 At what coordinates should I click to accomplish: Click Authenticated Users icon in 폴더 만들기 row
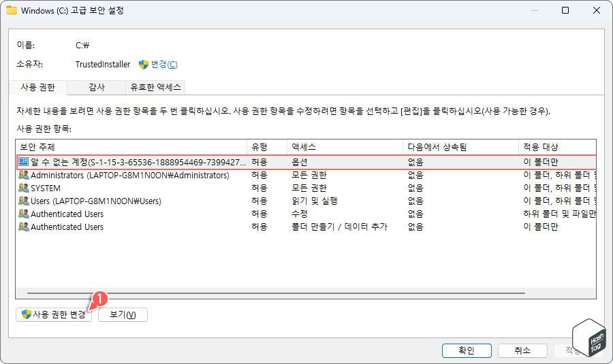pos(24,227)
